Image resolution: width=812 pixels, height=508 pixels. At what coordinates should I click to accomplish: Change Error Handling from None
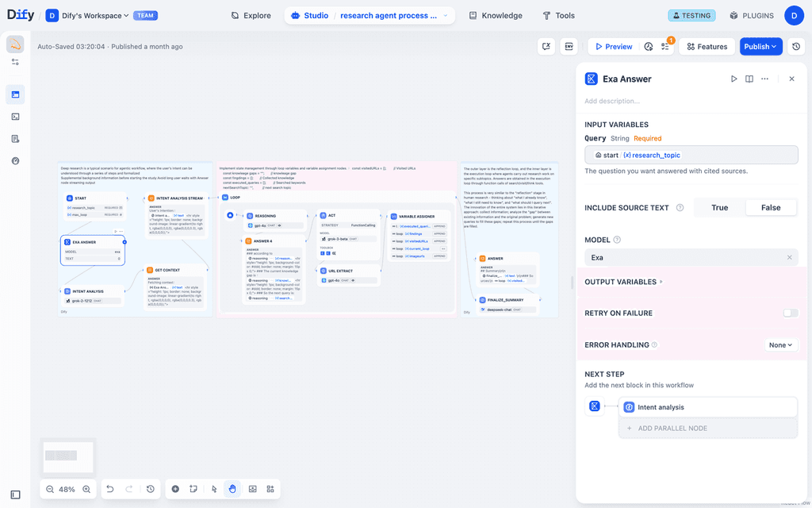tap(780, 344)
